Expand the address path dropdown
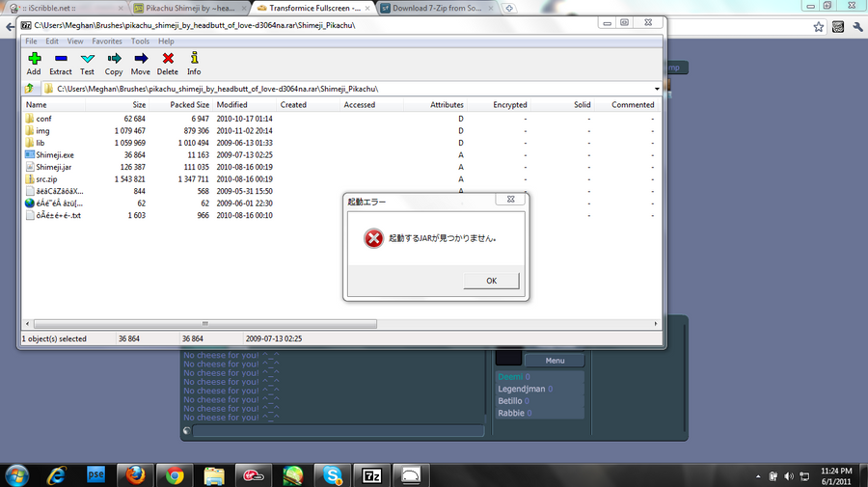This screenshot has width=868, height=487. pos(657,89)
